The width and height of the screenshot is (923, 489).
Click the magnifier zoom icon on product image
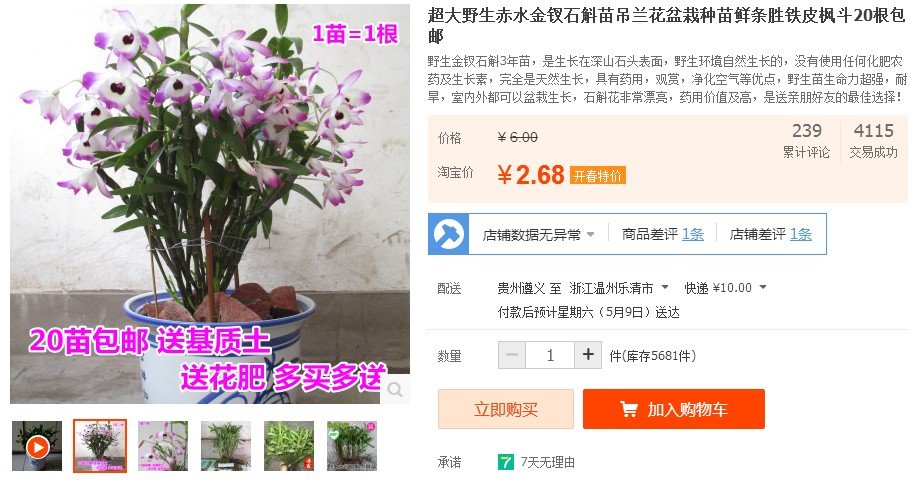tap(395, 390)
